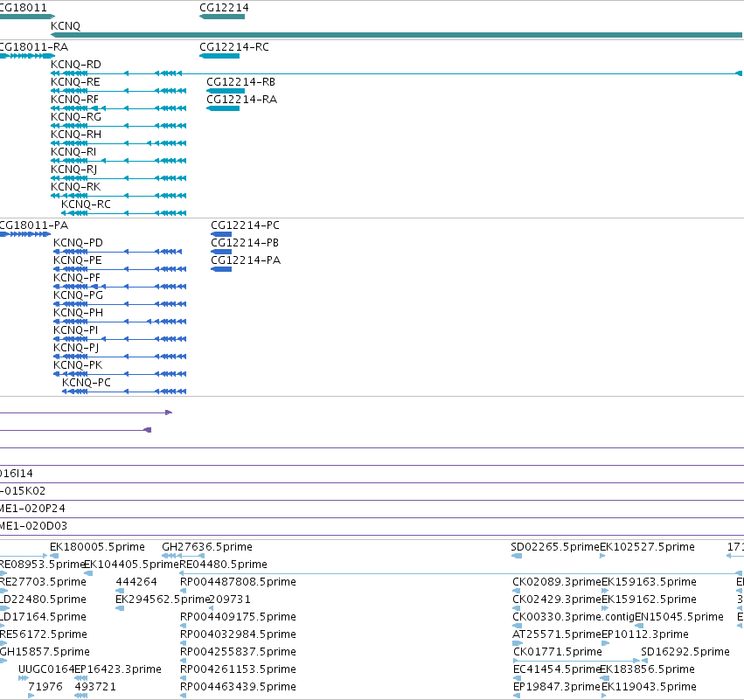Select the CG12214 gene arrow bar
Image resolution: width=744 pixels, height=700 pixels.
click(222, 17)
